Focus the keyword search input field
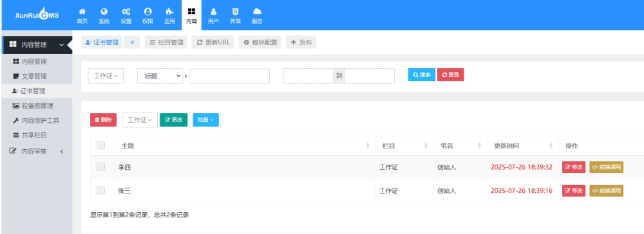This screenshot has height=234, width=644. (229, 76)
